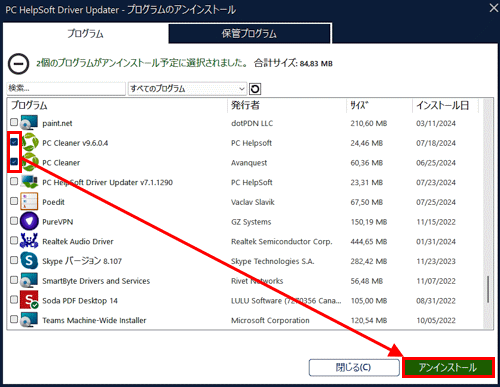Tick the Poedit checkbox

click(14, 201)
